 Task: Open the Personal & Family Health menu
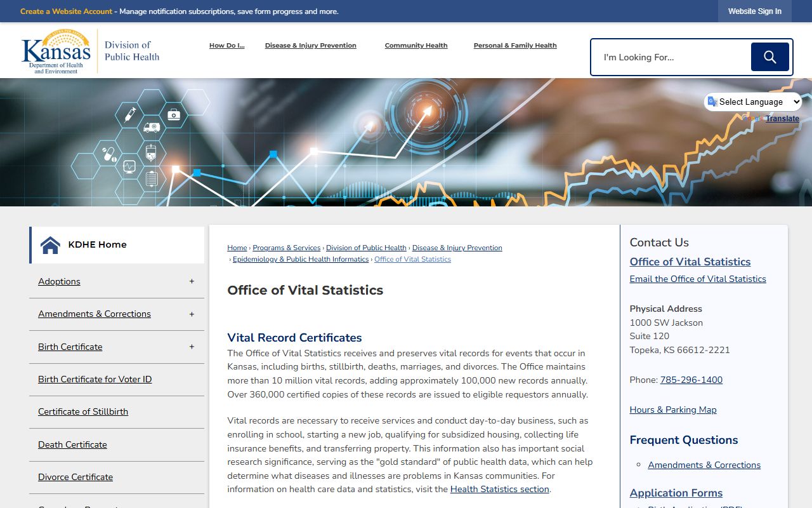coord(515,46)
